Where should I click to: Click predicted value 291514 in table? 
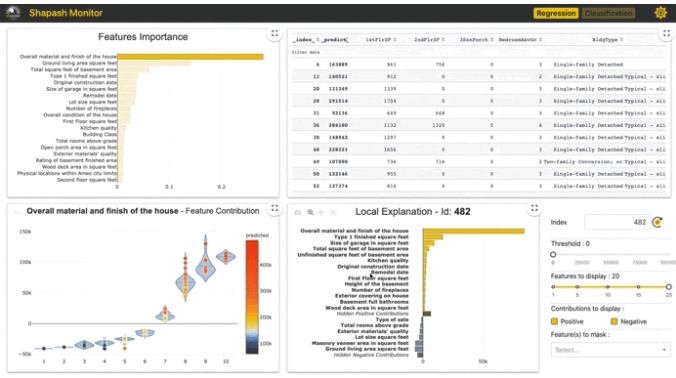coord(338,101)
